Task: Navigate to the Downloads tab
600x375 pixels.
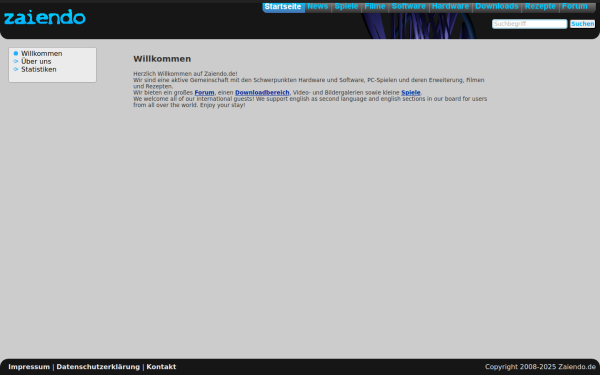Action: pos(497,7)
